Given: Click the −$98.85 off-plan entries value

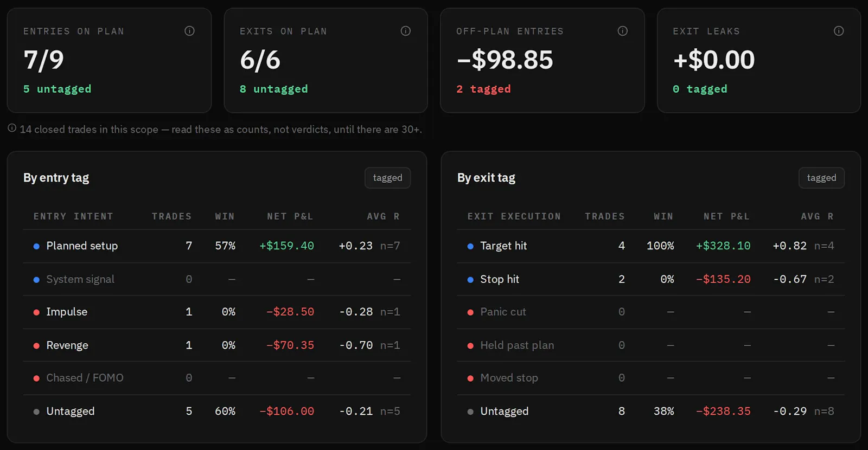Looking at the screenshot, I should [505, 60].
